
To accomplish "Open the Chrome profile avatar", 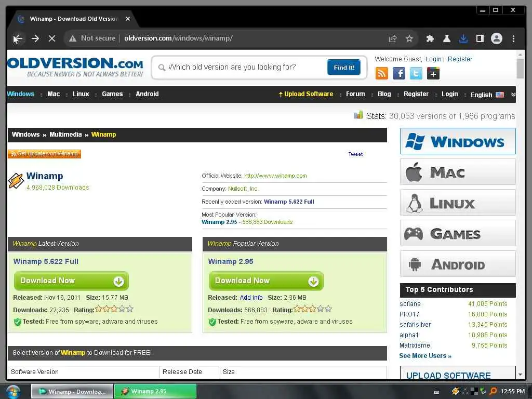I will 496,38.
